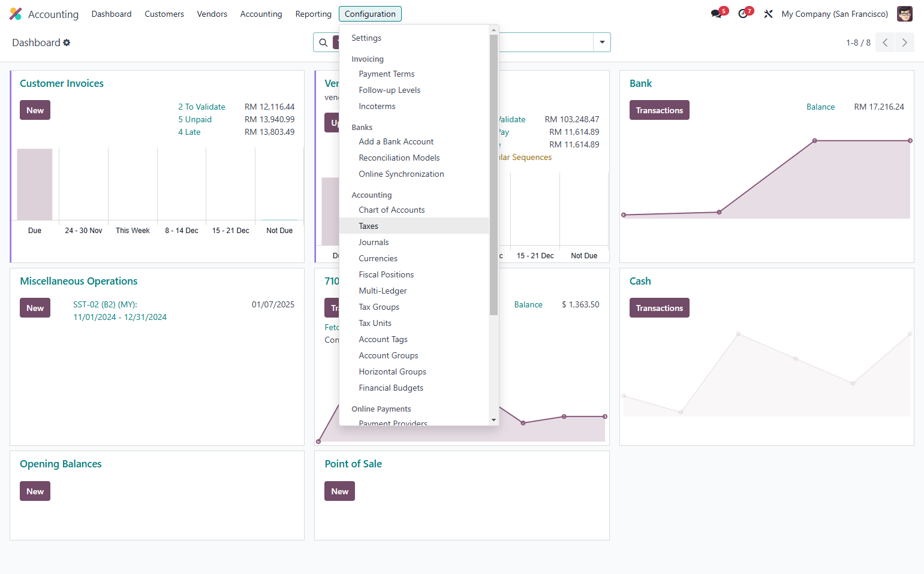The image size is (924, 574).
Task: Open the Bank card title
Action: click(640, 83)
